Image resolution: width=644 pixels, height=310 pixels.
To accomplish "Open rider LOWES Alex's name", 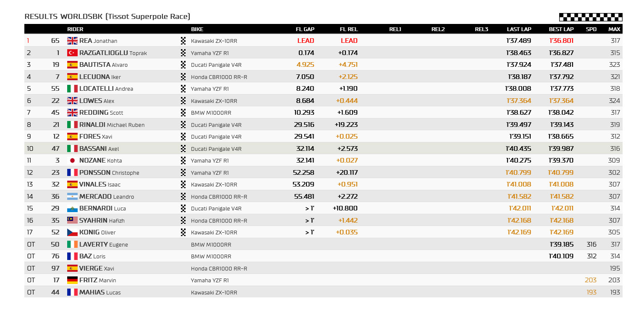I will click(97, 101).
